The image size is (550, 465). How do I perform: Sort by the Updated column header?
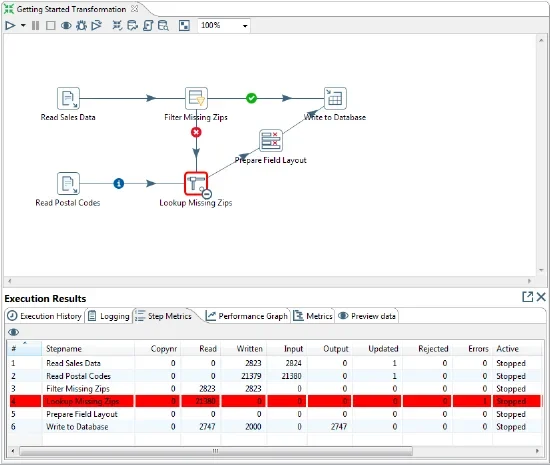coord(377,349)
